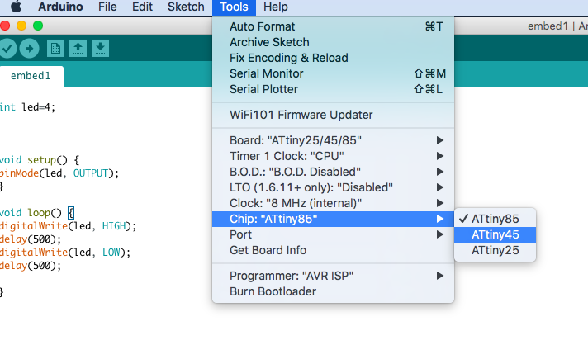
Task: Select the checked ATtiny85 chip option
Action: pyautogui.click(x=495, y=219)
